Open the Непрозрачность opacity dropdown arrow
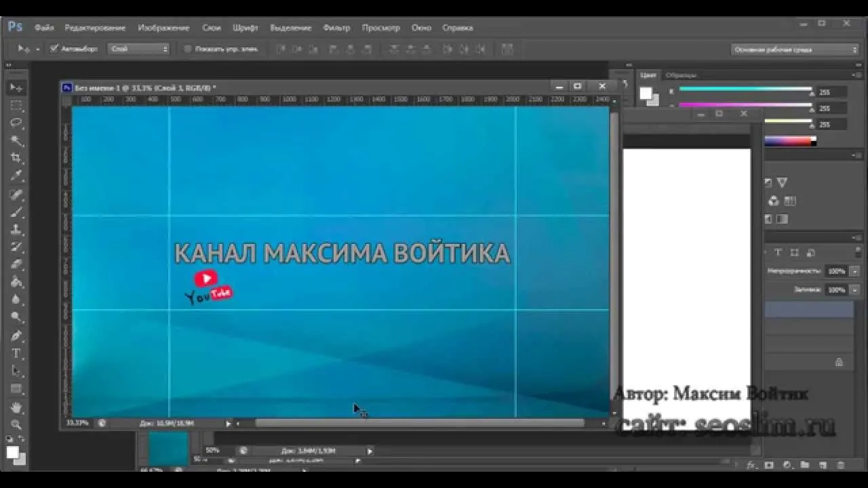Screen dimensions: 868x488 [854, 271]
